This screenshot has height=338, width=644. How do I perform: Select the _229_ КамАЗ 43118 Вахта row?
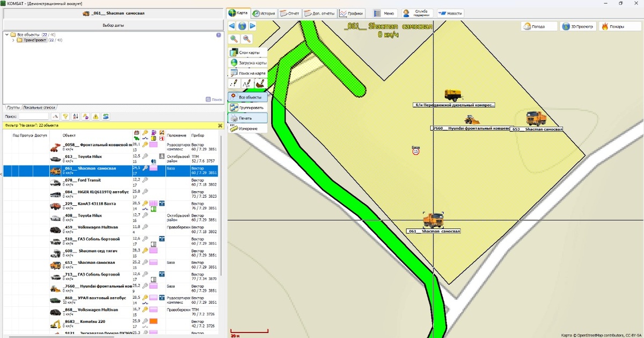click(x=110, y=206)
